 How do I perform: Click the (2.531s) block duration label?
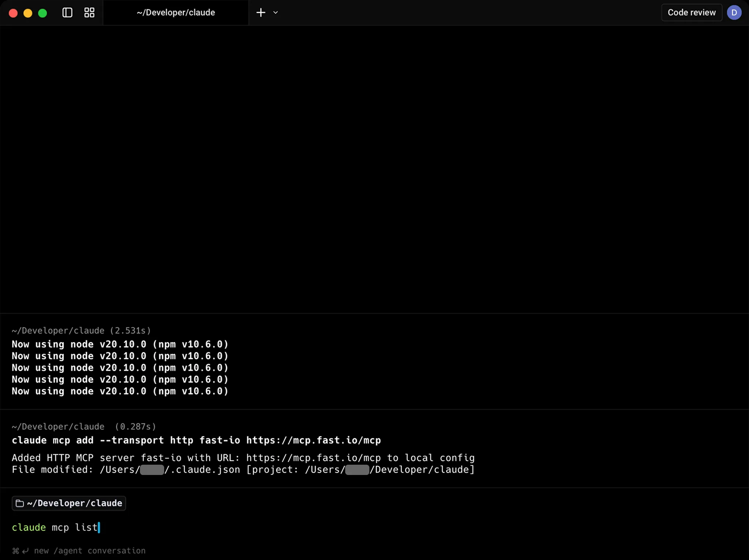(x=130, y=330)
